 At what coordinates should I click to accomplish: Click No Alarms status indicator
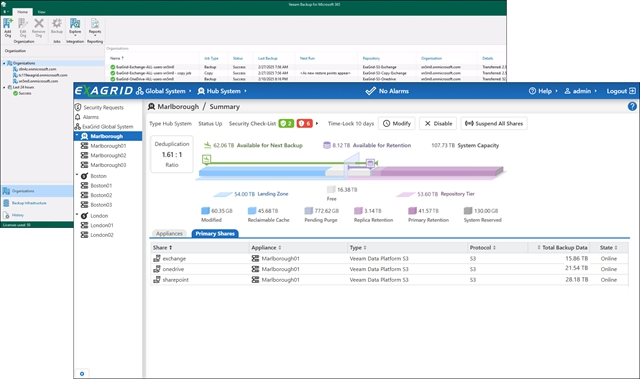point(387,91)
